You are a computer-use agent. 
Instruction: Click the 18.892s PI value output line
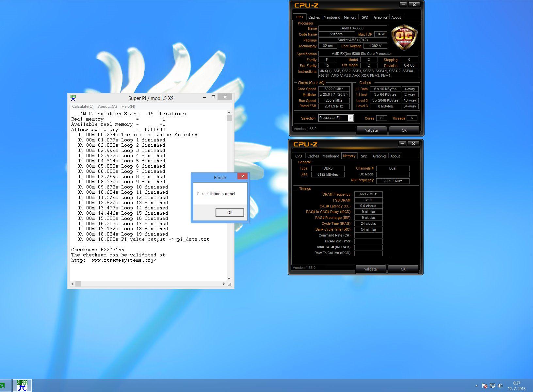click(x=143, y=239)
